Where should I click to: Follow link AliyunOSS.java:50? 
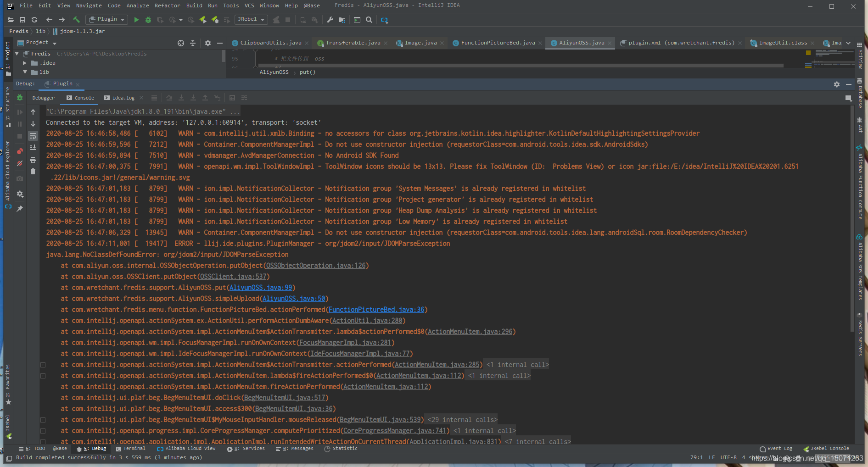pyautogui.click(x=294, y=299)
